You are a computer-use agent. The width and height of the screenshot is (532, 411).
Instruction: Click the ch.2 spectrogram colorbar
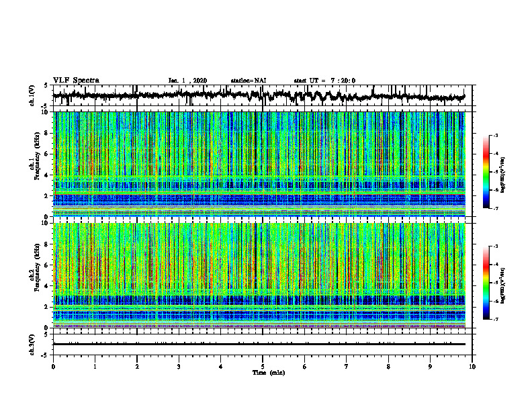[486, 283]
